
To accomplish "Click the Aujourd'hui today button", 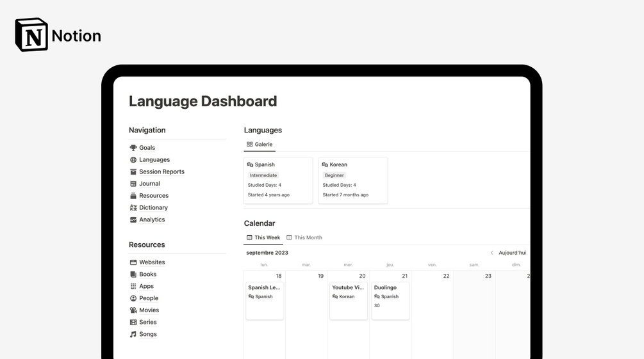I will coord(512,253).
